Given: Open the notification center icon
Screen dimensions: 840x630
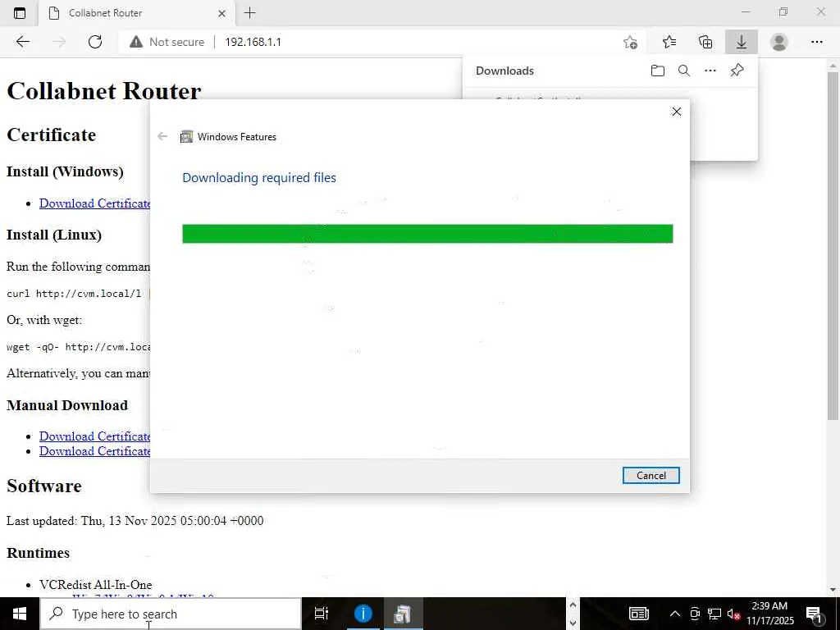Looking at the screenshot, I should [x=815, y=614].
